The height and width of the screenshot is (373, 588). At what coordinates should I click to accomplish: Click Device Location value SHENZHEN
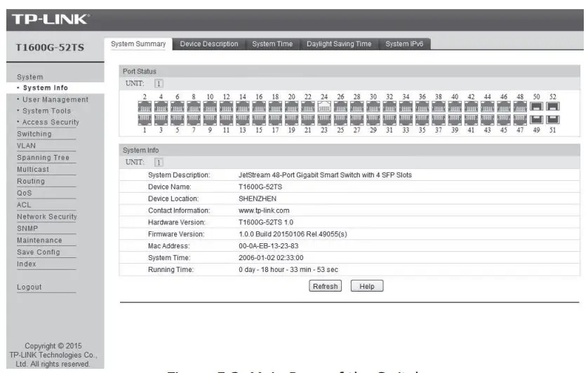click(x=258, y=198)
